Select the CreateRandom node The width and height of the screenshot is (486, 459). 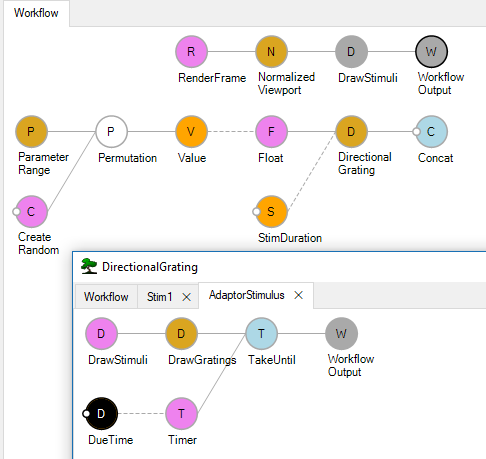click(x=31, y=212)
